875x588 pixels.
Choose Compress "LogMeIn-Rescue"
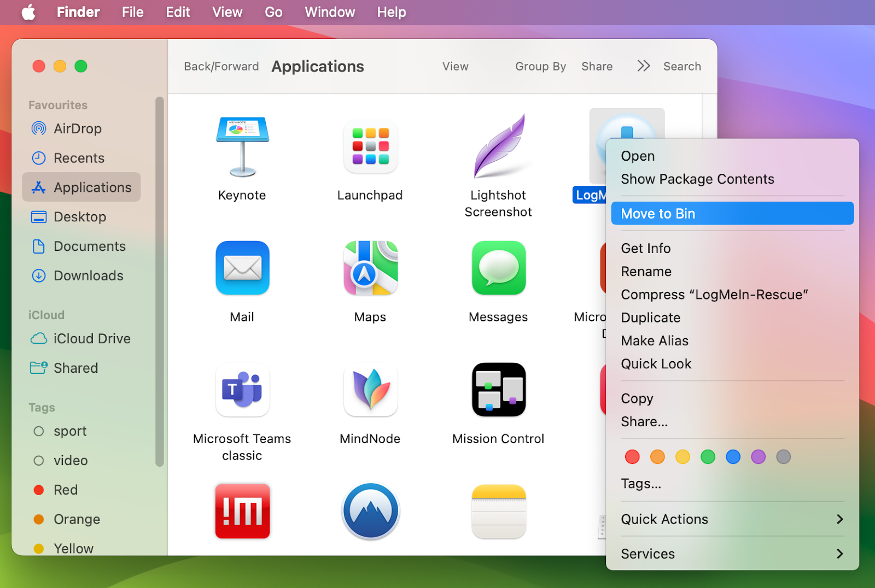(732, 295)
